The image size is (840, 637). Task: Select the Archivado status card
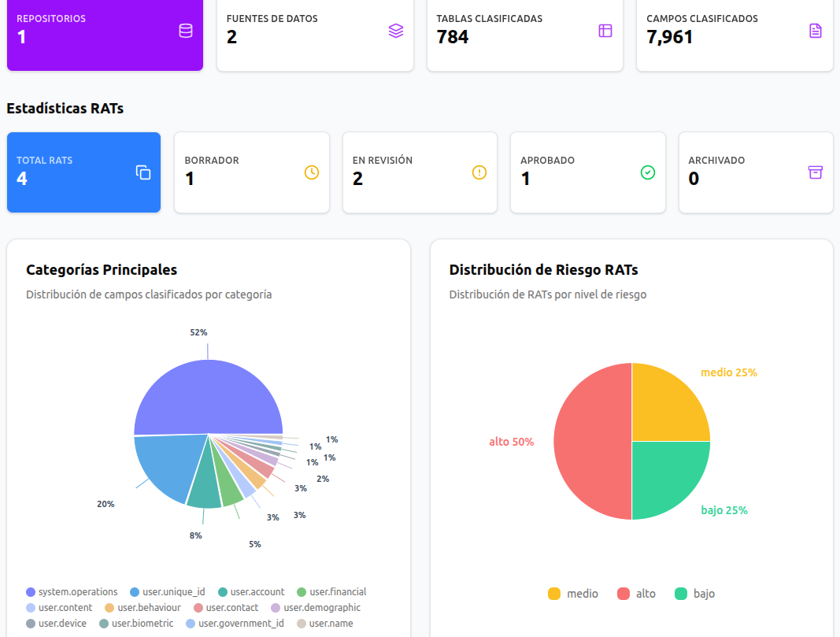[755, 172]
